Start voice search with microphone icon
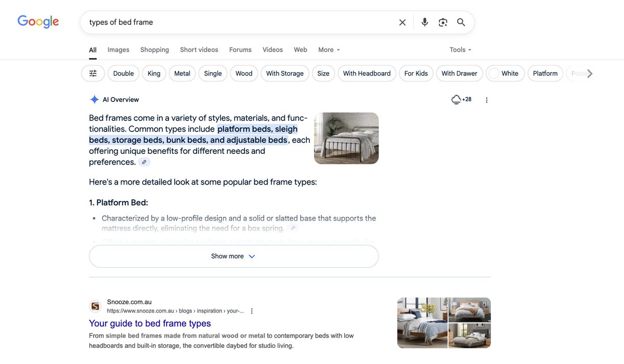This screenshot has width=624, height=364. click(425, 22)
